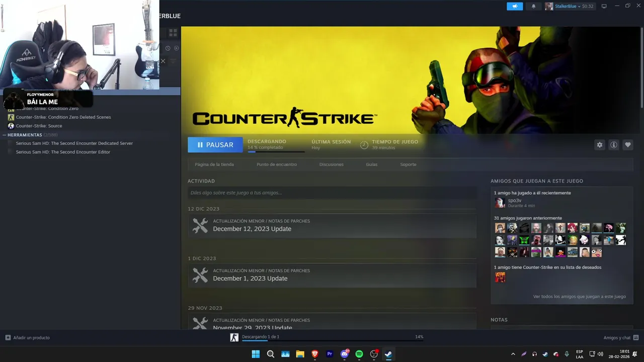Open November 29, 2023 Update news
This screenshot has height=362, width=644.
pos(332,321)
